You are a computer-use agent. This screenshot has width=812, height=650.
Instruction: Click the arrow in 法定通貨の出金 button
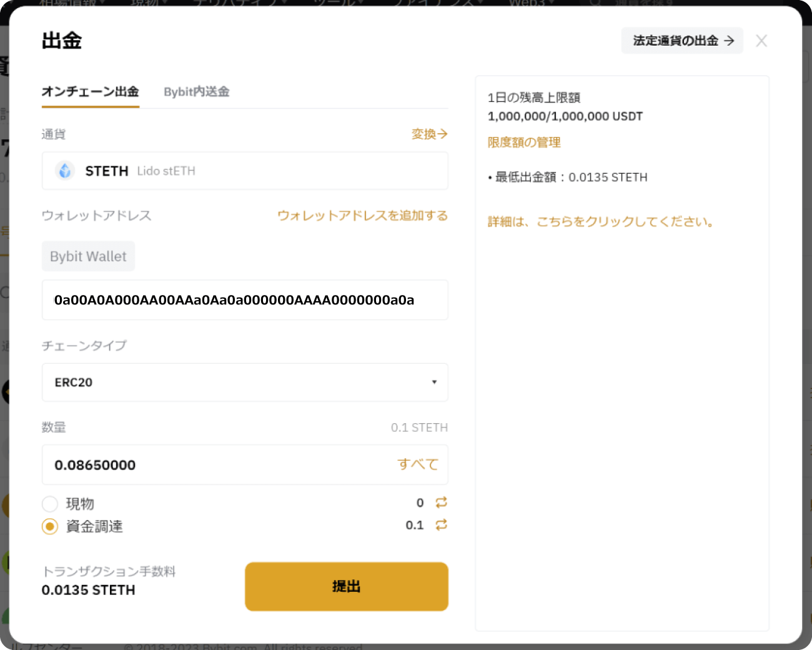pyautogui.click(x=729, y=41)
